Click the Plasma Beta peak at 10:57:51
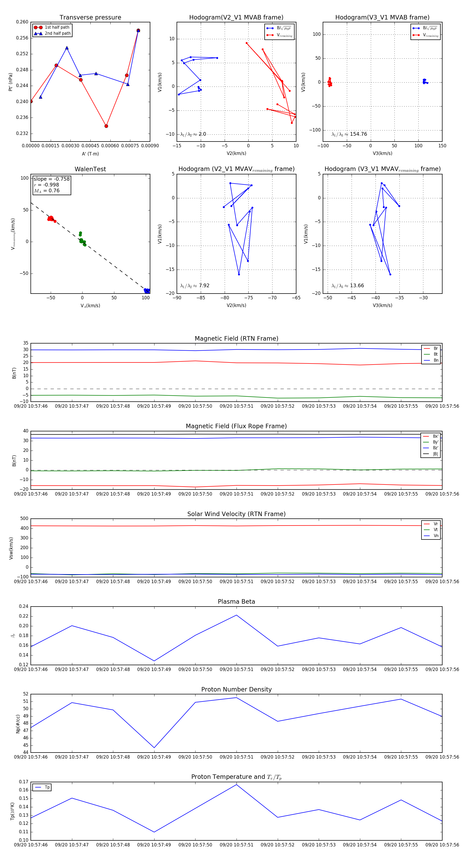 236,615
